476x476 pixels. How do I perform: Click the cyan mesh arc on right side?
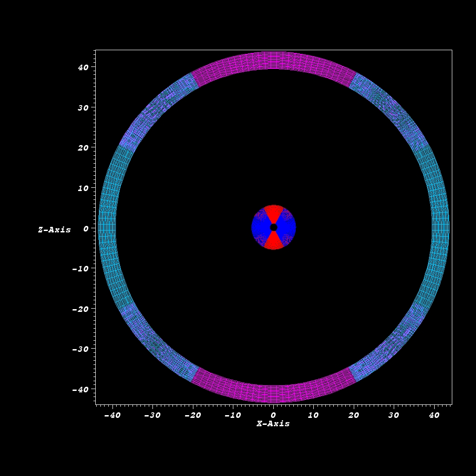pyautogui.click(x=440, y=227)
